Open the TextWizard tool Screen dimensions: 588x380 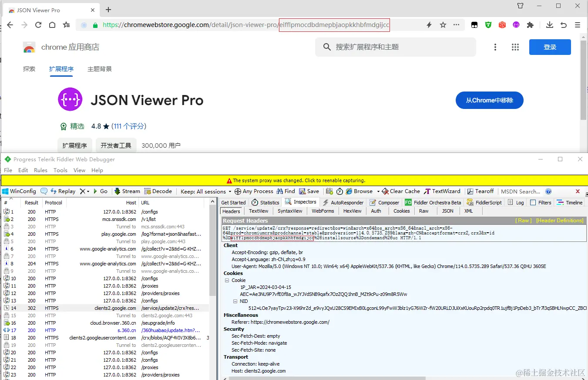(x=442, y=191)
